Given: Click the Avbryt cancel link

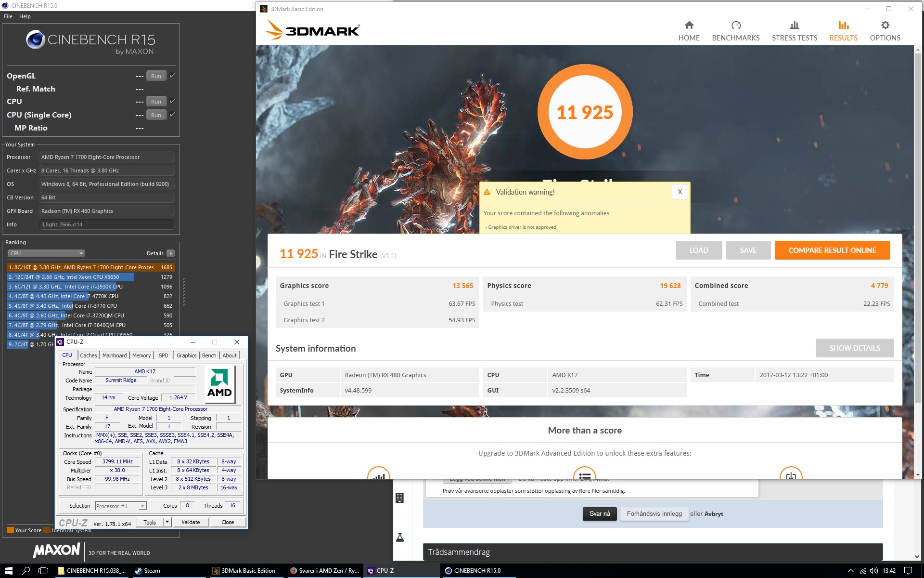Looking at the screenshot, I should point(714,514).
